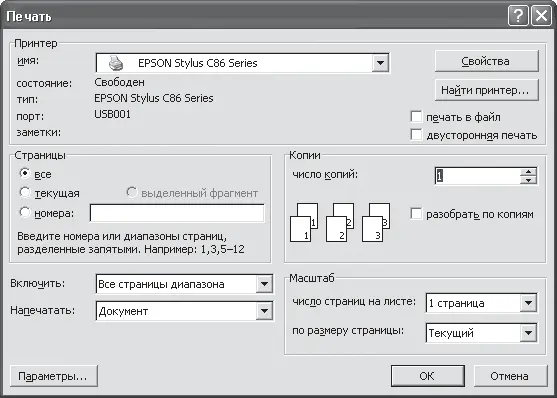
Task: Select the 'все' pages radio button
Action: coord(25,173)
